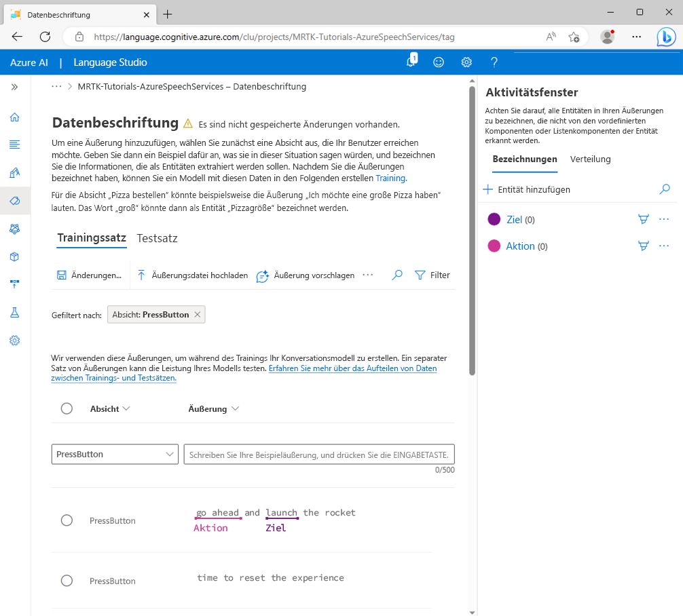Click the Aktion label under 'go ahead'
Image resolution: width=683 pixels, height=616 pixels.
tap(210, 528)
